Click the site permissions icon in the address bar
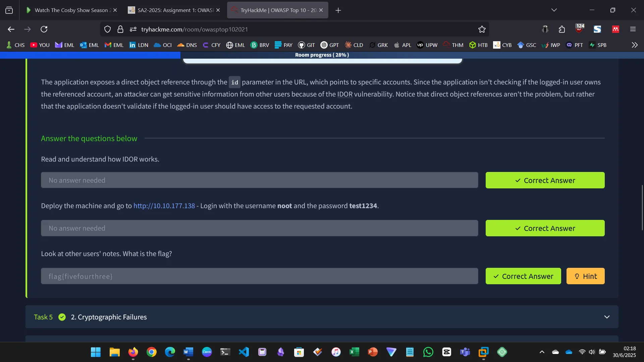Screen dimensions: 644x362 pos(133,29)
